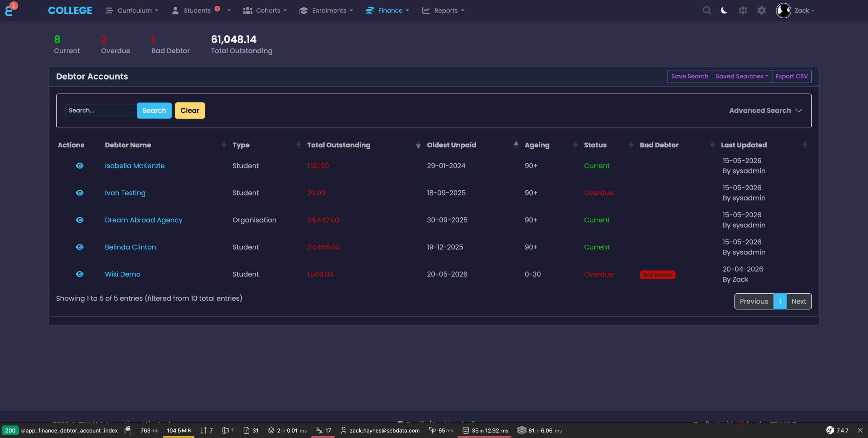The image size is (868, 438).
Task: Click the debug toolbar panel showing 1
Action: [228, 430]
